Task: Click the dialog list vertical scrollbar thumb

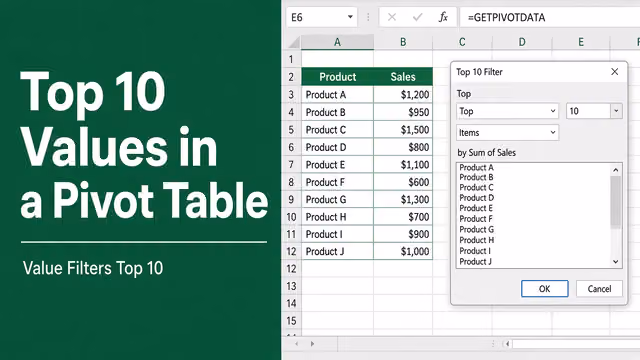Action: [x=616, y=201]
